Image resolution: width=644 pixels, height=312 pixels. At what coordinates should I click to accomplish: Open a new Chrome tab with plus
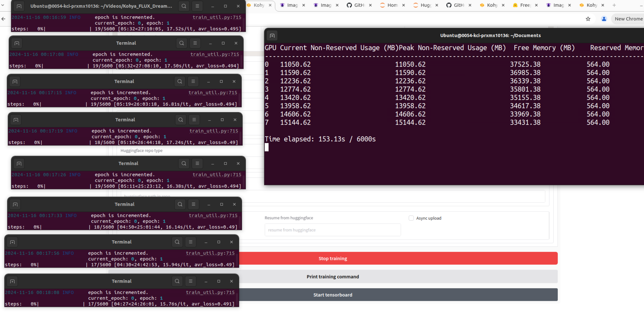tap(614, 5)
